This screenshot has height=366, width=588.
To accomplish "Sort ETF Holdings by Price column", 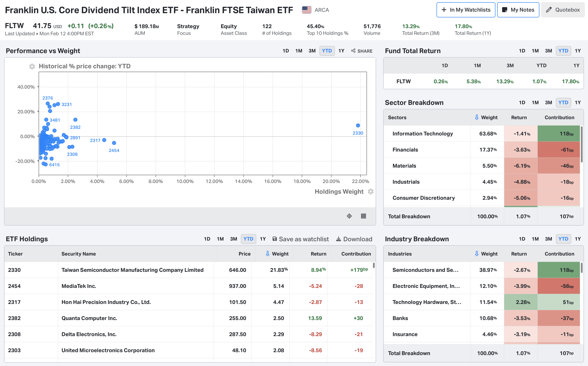I will pyautogui.click(x=244, y=254).
